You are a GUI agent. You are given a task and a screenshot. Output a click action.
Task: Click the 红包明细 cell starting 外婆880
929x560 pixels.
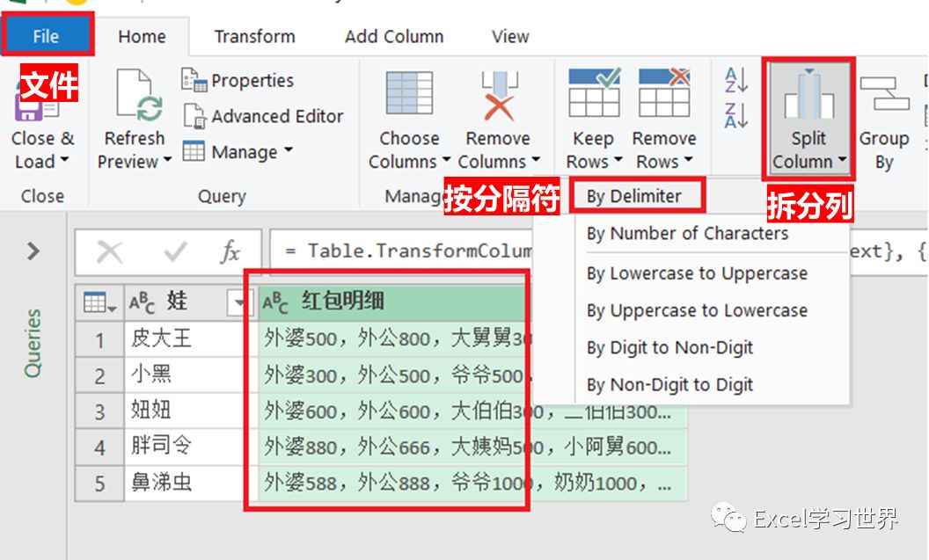472,447
